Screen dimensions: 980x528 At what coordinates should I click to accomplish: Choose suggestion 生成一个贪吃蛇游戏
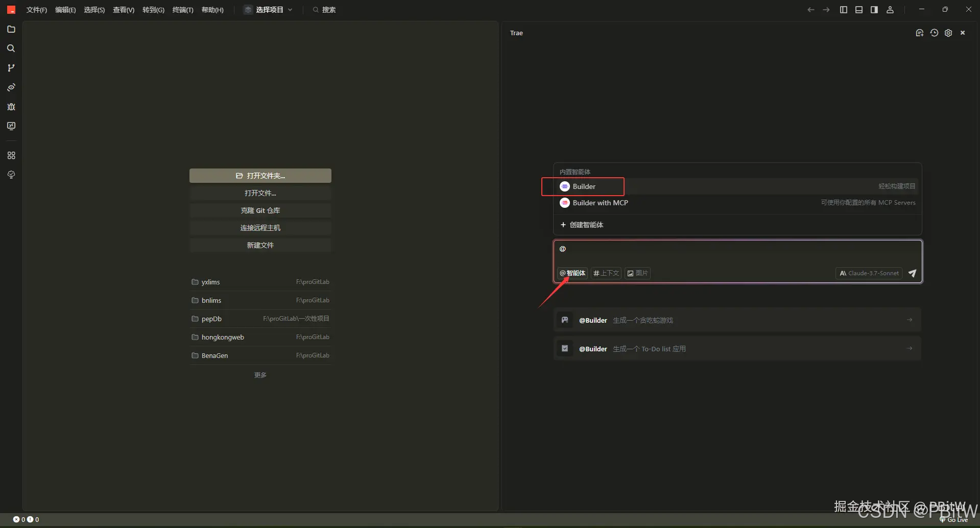click(737, 320)
